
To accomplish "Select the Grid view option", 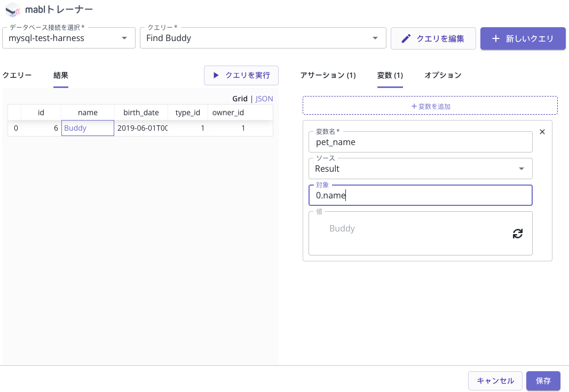I will [x=240, y=99].
